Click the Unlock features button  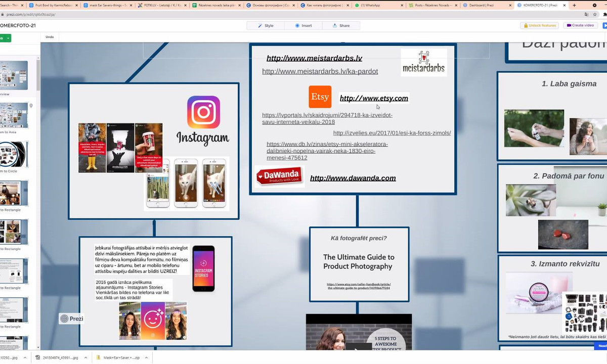pos(540,25)
